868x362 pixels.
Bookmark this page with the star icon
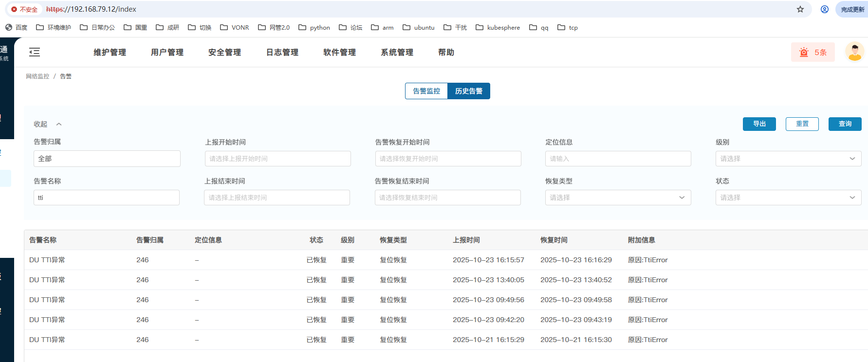[800, 9]
